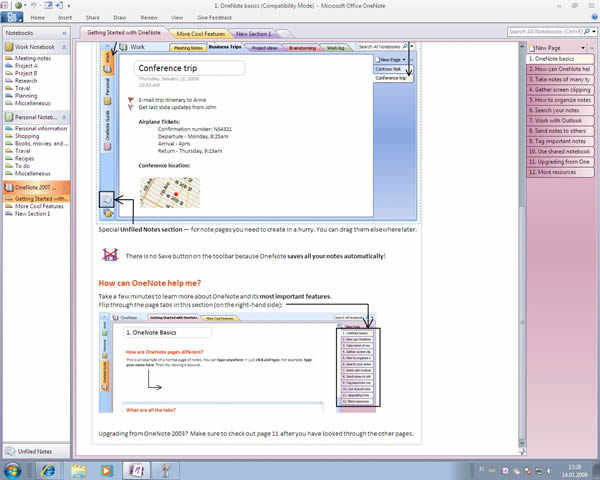Click the Unfiled Notes button
The width and height of the screenshot is (600, 480).
tap(36, 451)
